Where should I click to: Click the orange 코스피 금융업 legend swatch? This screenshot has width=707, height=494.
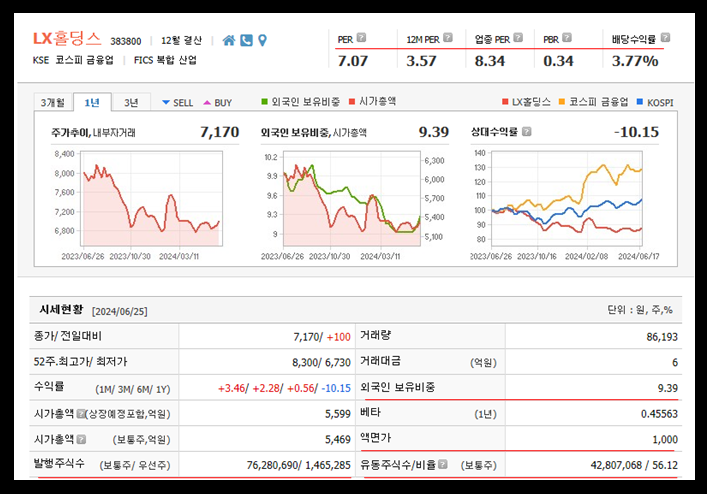point(562,102)
